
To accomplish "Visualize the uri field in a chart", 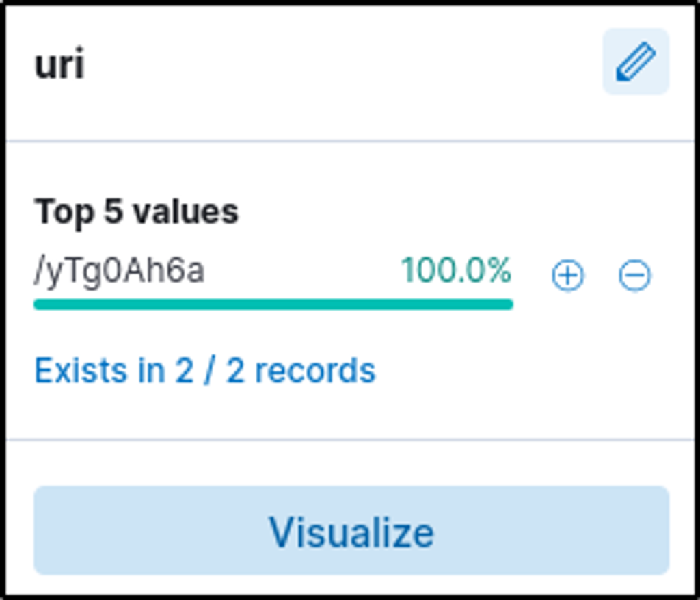I will click(x=351, y=531).
